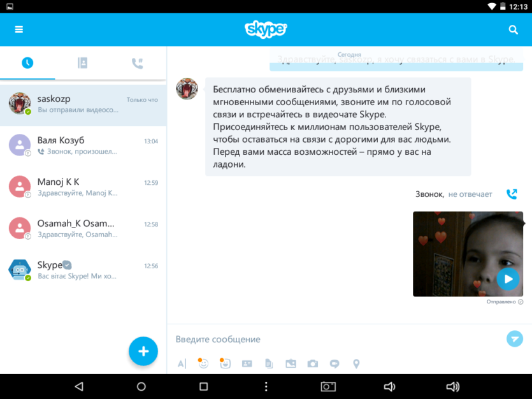Switch to the Contacts tab
The image size is (532, 399).
click(x=82, y=62)
